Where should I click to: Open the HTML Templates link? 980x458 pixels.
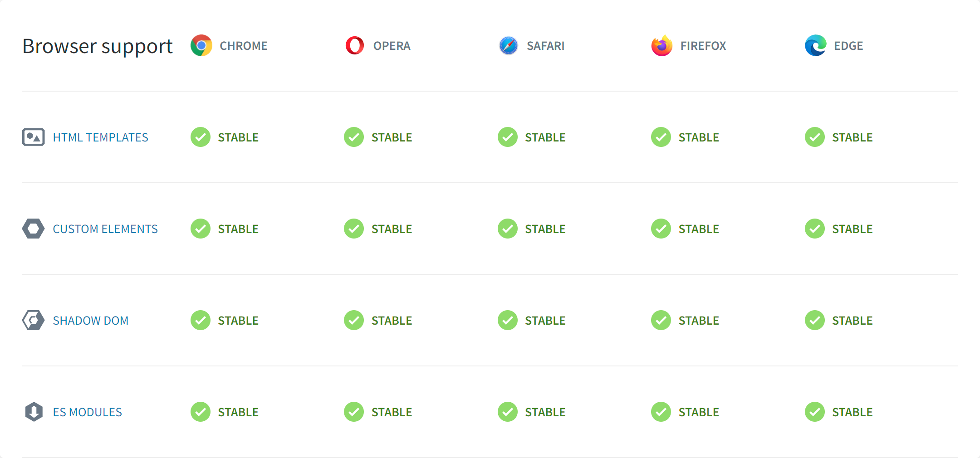point(100,137)
